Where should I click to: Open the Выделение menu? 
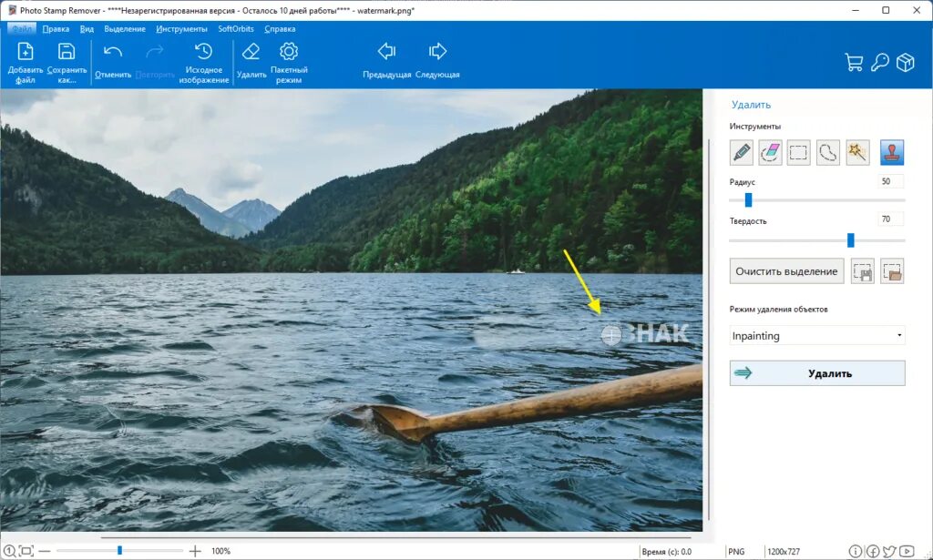125,28
